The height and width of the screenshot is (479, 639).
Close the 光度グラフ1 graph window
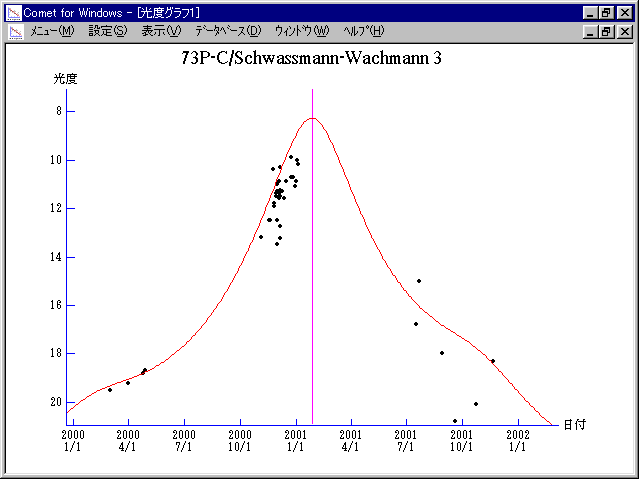(624, 31)
